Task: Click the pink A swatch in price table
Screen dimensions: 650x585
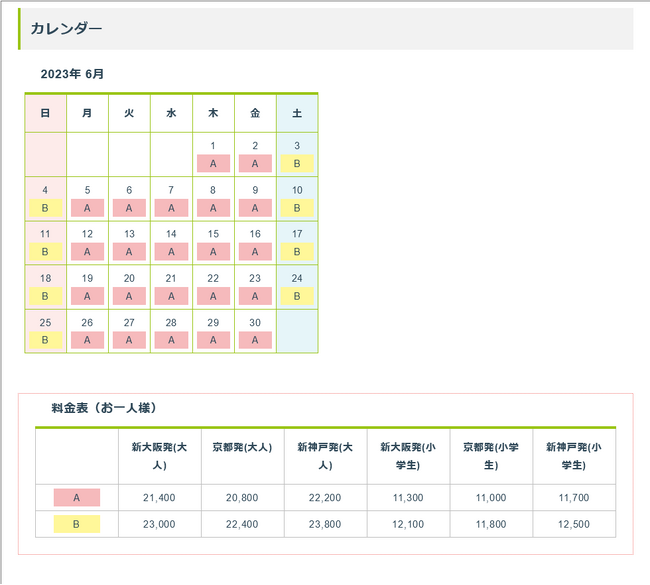Action: coord(77,498)
